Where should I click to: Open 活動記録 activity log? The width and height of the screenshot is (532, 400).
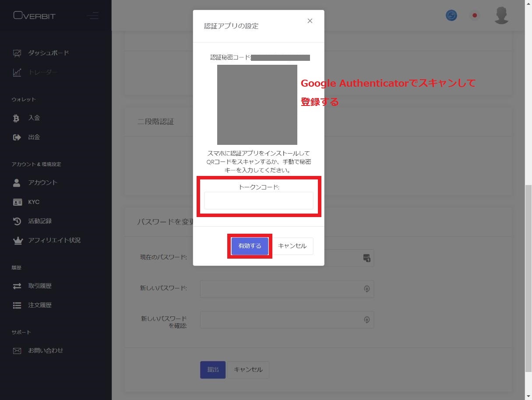pos(40,221)
